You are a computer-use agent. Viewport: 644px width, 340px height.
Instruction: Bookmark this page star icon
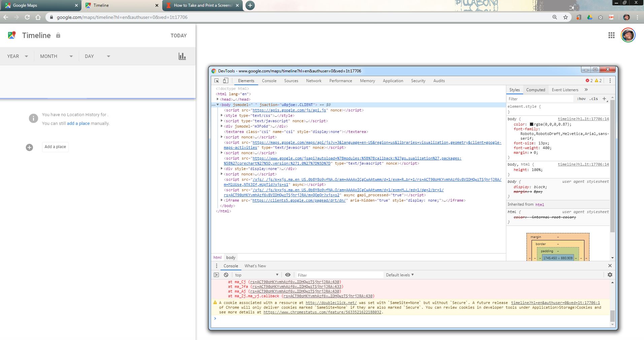(x=566, y=17)
